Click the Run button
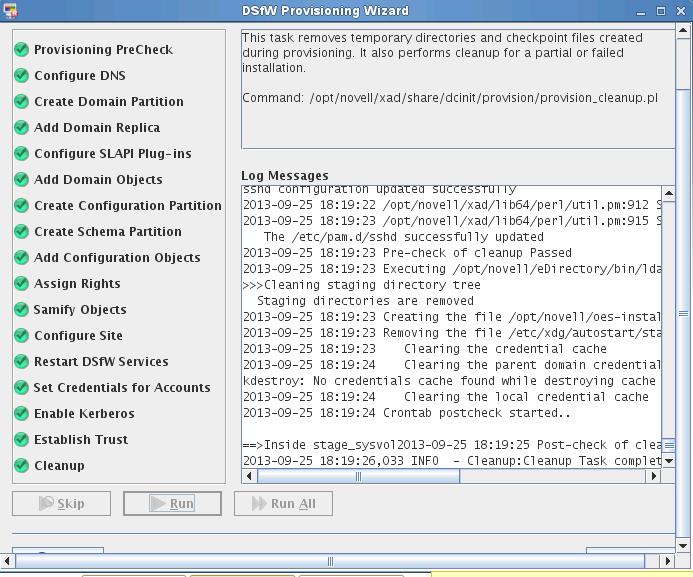 172,503
